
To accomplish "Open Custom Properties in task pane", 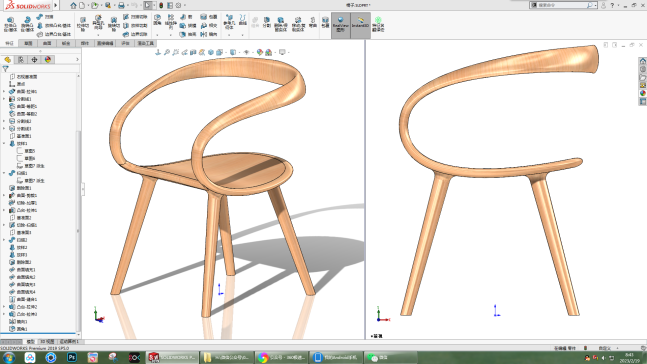I will tap(642, 102).
